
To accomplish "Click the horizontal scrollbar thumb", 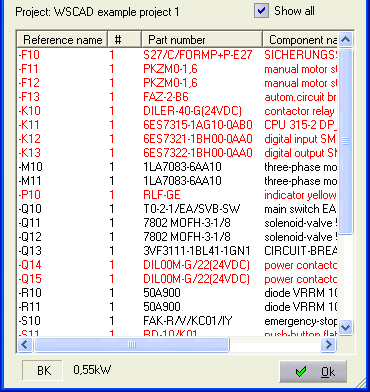I will [x=132, y=344].
